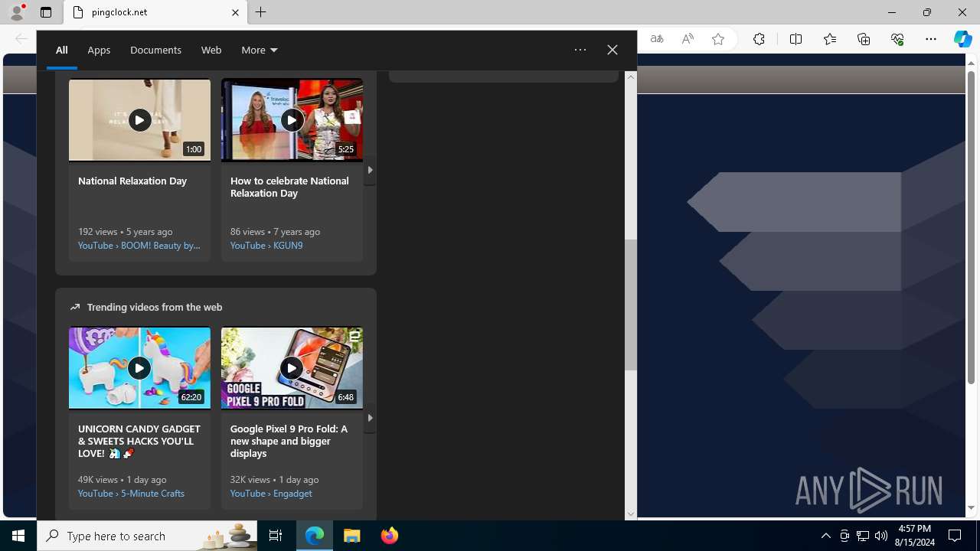
Task: Open the Favorites list icon
Action: pyautogui.click(x=830, y=39)
